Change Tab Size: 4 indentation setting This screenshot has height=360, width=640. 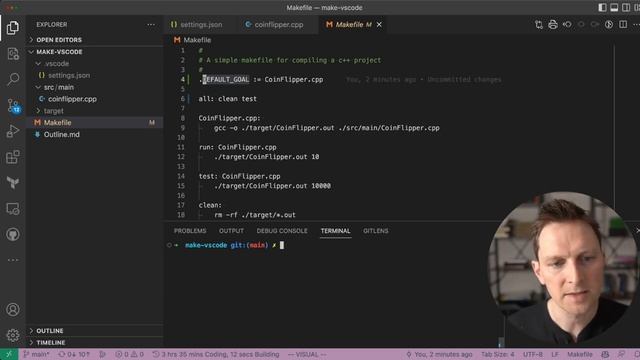click(498, 354)
